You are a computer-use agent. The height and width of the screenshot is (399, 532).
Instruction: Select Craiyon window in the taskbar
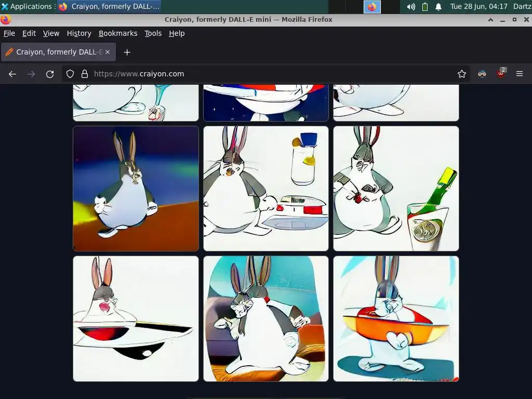[109, 6]
